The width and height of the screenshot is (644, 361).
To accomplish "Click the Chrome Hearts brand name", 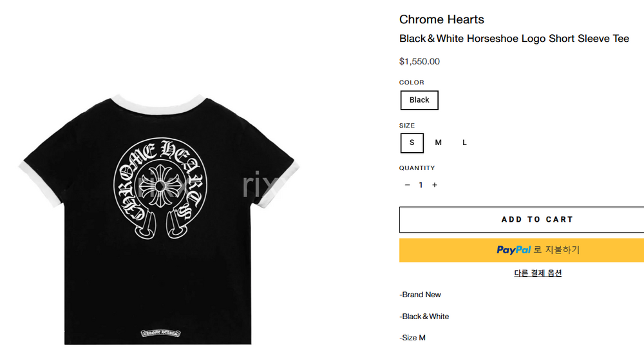I will tap(442, 19).
